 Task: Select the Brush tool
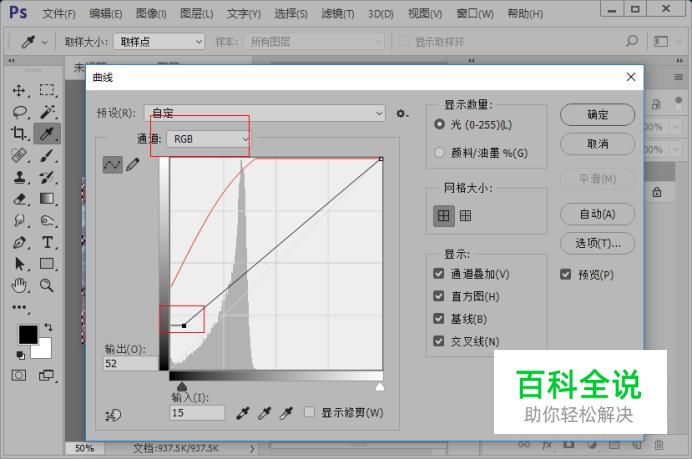click(x=47, y=155)
